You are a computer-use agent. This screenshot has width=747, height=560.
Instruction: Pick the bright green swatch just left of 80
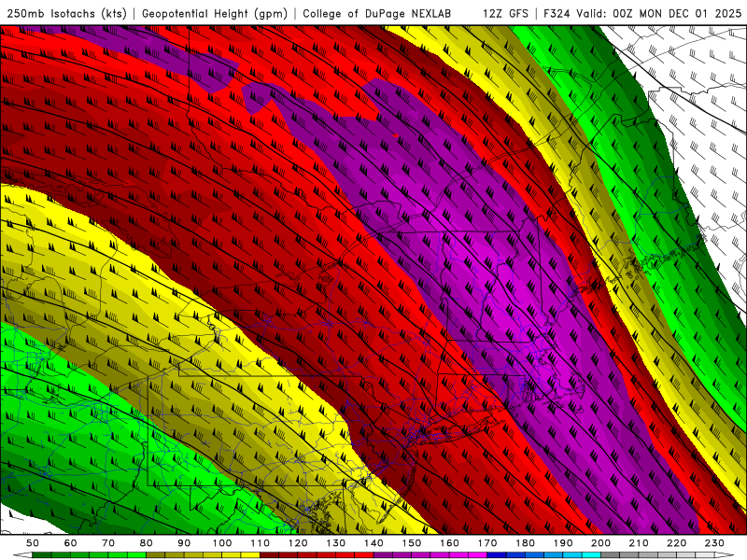(x=136, y=555)
